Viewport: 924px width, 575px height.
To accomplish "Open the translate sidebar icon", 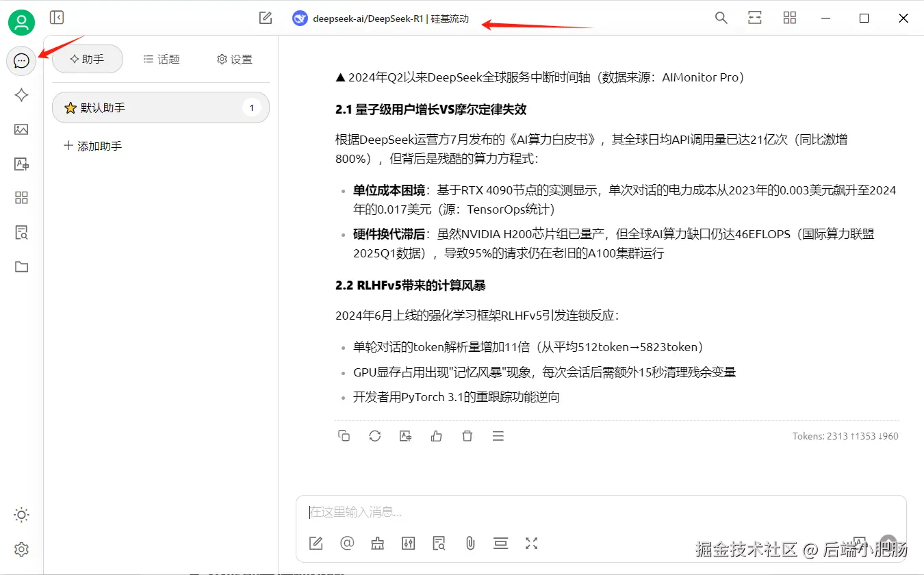I will coord(21,164).
